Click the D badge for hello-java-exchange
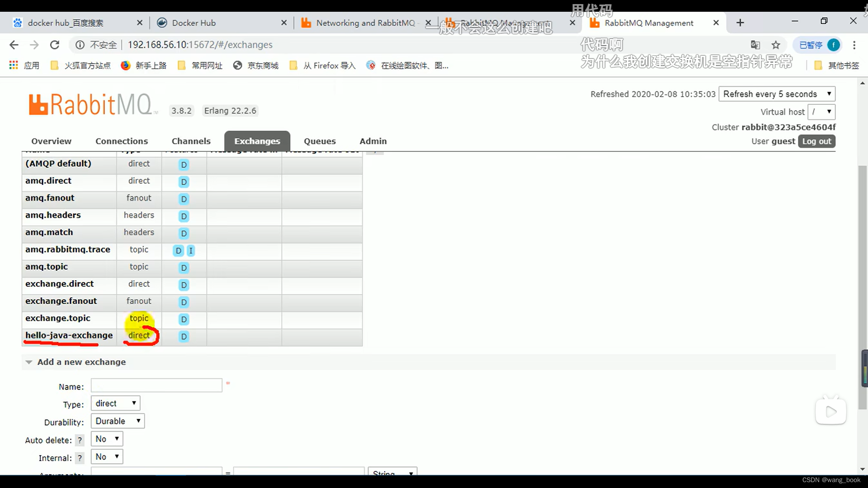Image resolution: width=868 pixels, height=488 pixels. click(184, 336)
